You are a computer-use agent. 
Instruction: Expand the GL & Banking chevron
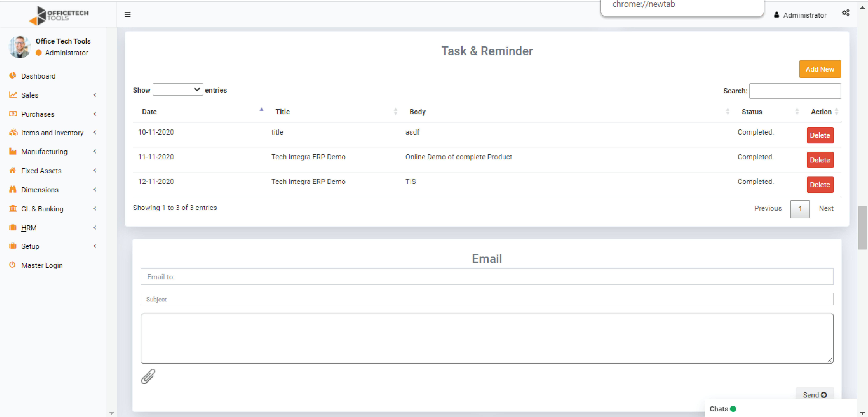[x=95, y=208]
